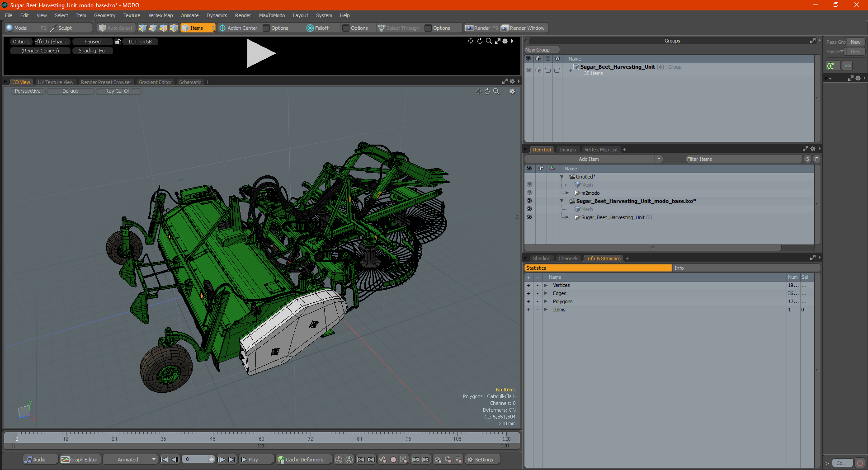Click the Render Window icon button
868x470 pixels.
point(524,28)
